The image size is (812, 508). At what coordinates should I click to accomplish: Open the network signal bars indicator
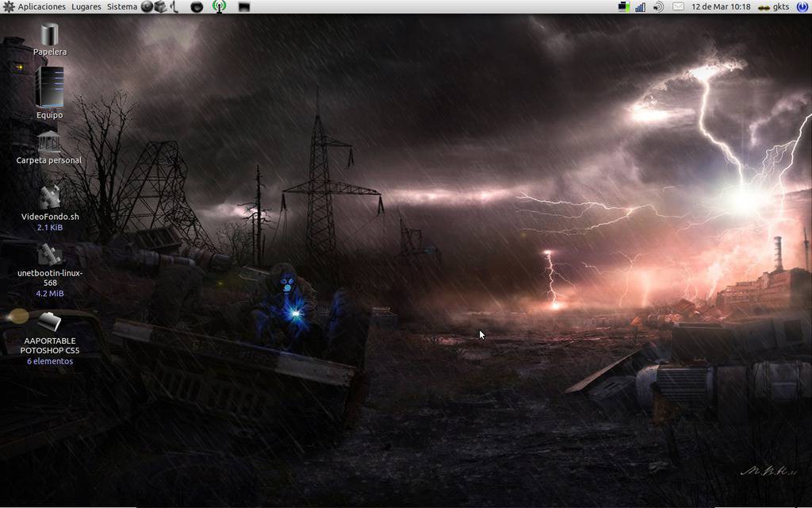pyautogui.click(x=641, y=6)
